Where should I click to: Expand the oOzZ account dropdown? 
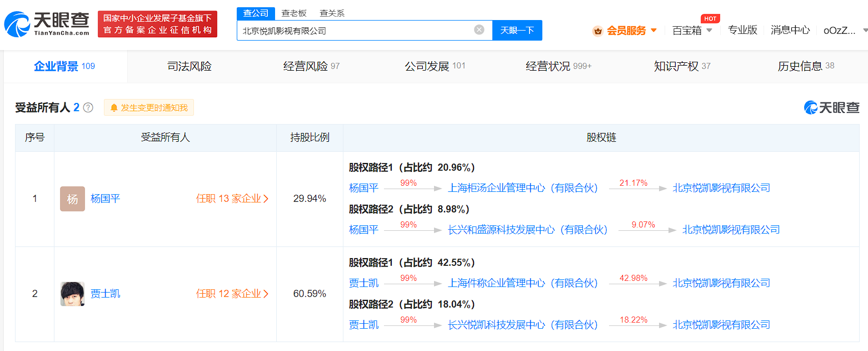(842, 31)
